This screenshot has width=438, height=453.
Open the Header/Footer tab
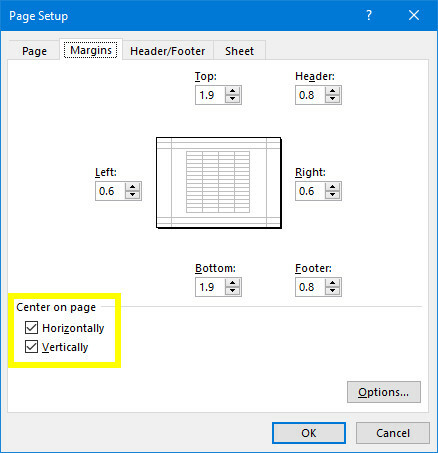click(x=168, y=51)
